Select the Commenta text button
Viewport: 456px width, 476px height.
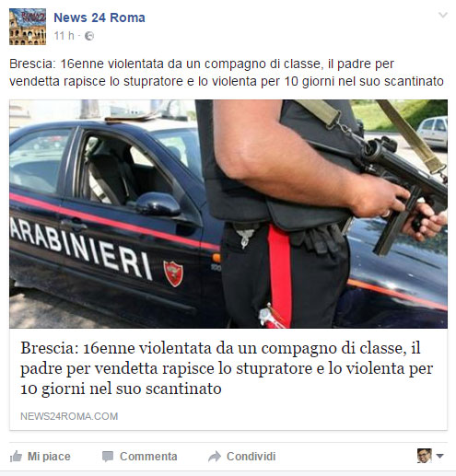(148, 457)
